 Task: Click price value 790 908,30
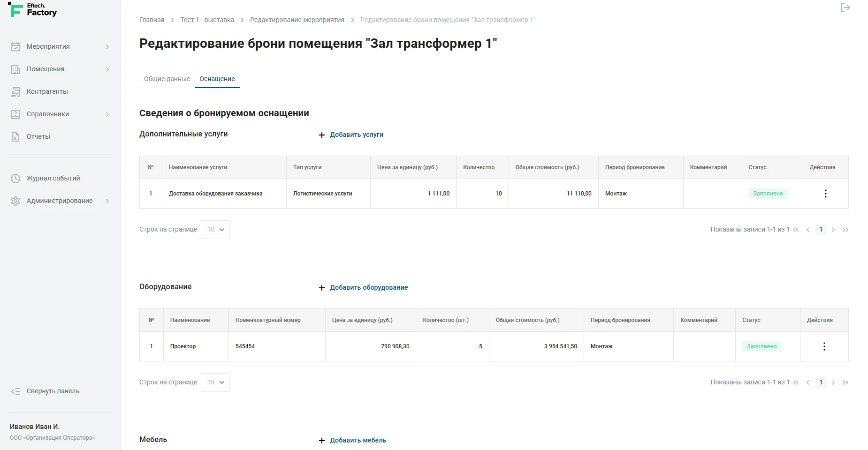(395, 346)
